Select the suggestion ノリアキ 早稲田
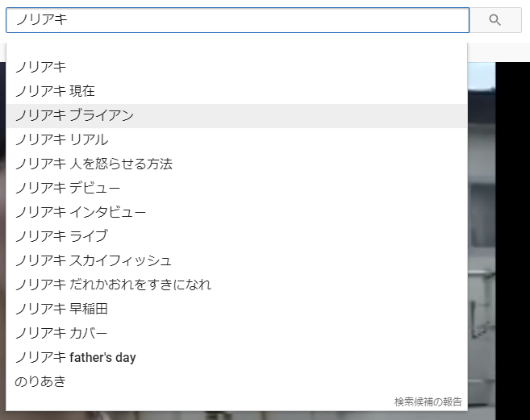The height and width of the screenshot is (420, 530). pyautogui.click(x=236, y=310)
